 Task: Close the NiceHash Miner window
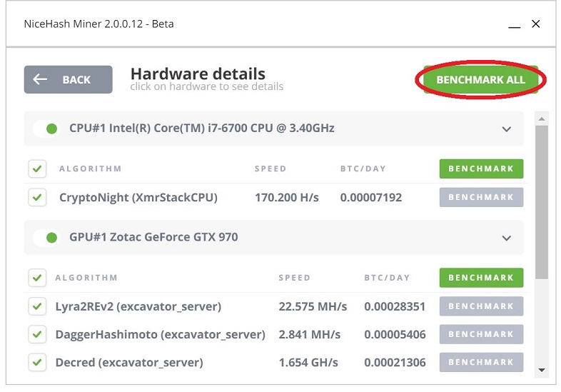click(x=535, y=24)
